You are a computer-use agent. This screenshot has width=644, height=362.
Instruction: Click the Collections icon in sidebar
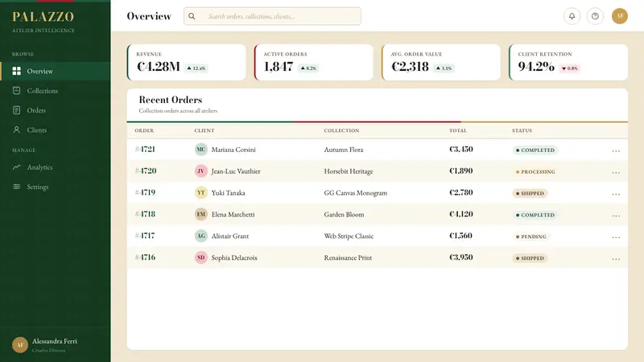[16, 91]
